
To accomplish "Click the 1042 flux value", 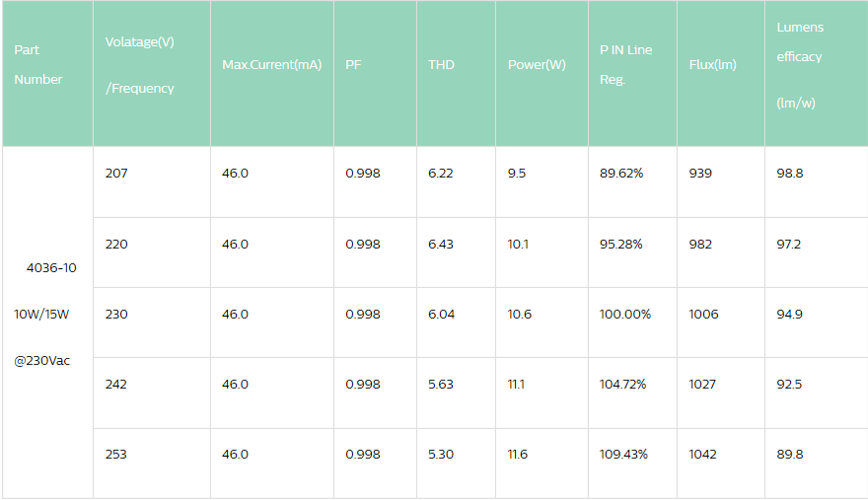I will point(703,455).
